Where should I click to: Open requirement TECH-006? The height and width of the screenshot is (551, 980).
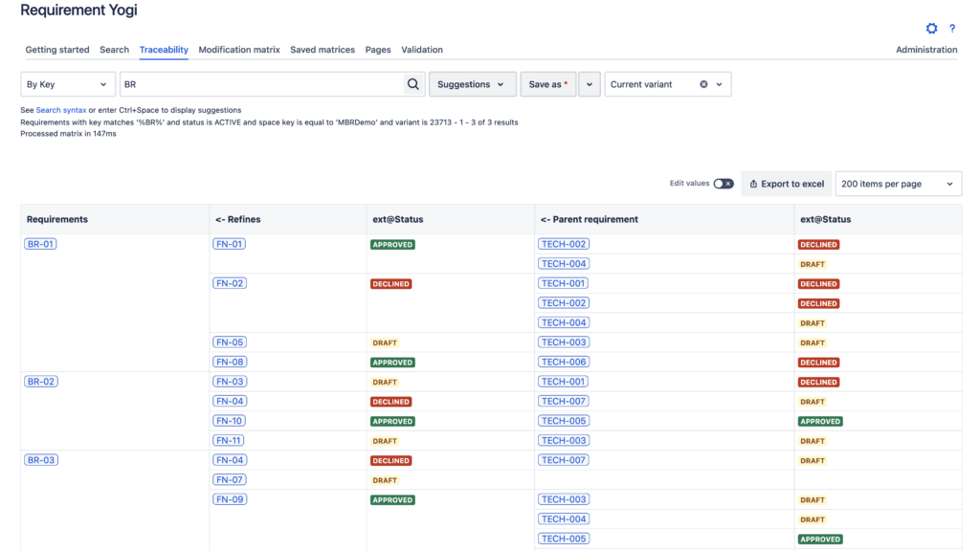(x=564, y=362)
